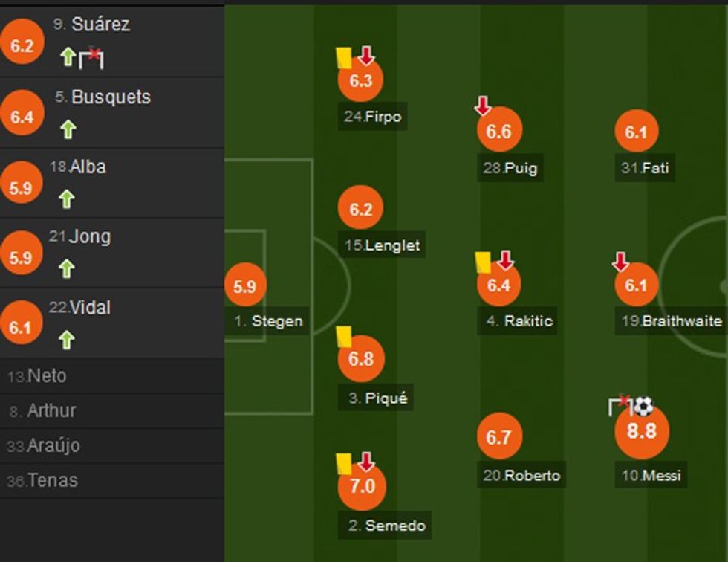Viewport: 728px width, 562px height.
Task: Open Neto's player entry on the bench list
Action: coord(47,376)
